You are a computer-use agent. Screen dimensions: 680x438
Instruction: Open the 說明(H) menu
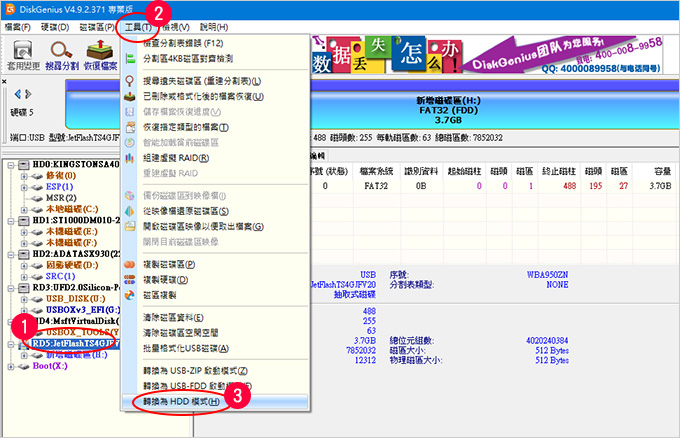(x=214, y=27)
